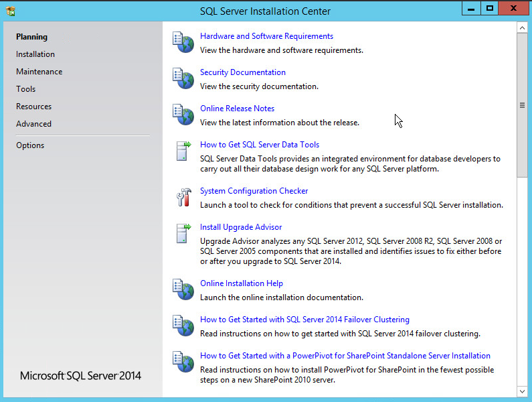Click the Hardware and Software Requirements icon

pos(183,42)
